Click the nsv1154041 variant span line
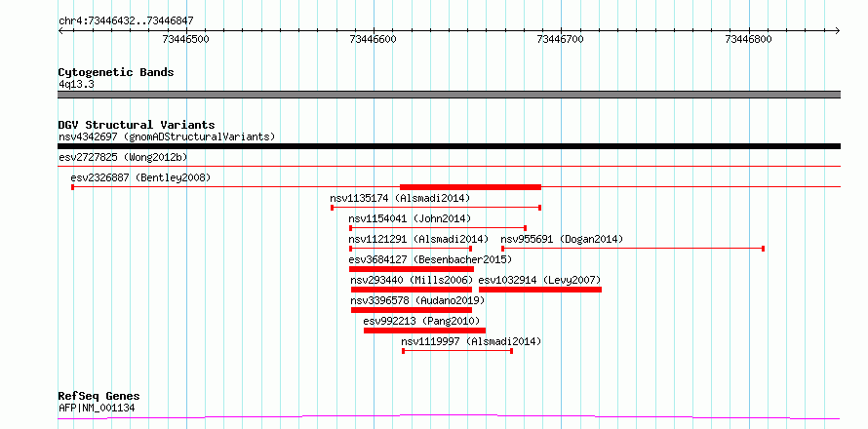Image resolution: width=868 pixels, height=429 pixels. pyautogui.click(x=438, y=228)
